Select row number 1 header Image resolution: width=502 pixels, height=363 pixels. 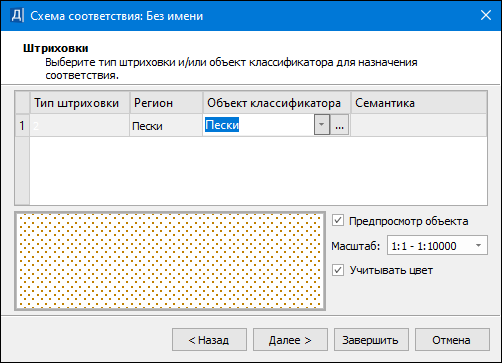(x=22, y=125)
